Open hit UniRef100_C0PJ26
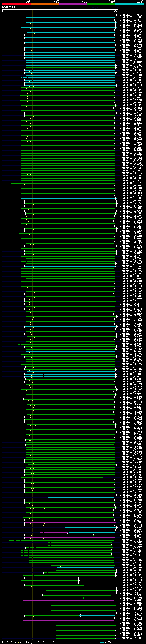Screen dimensions: 146x644 point(131,22)
